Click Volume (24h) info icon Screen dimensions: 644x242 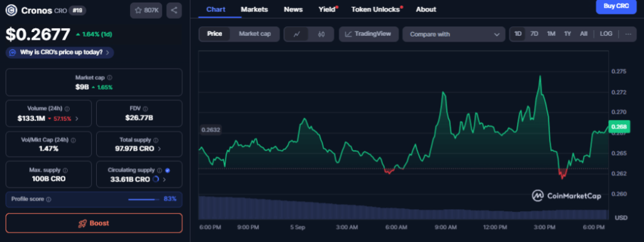(x=67, y=108)
